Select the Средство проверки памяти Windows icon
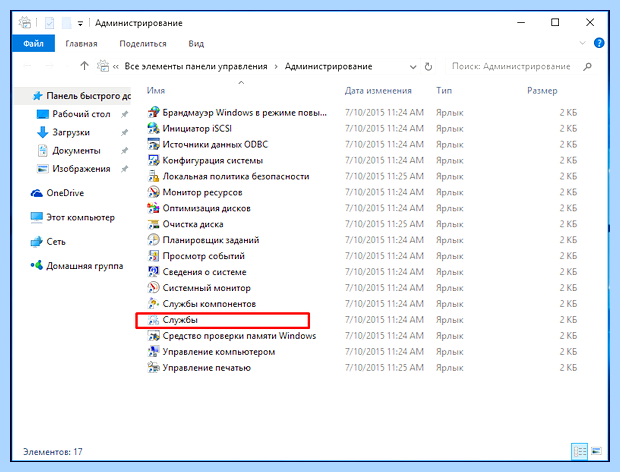Screen dimensions: 620x472 click(x=153, y=336)
